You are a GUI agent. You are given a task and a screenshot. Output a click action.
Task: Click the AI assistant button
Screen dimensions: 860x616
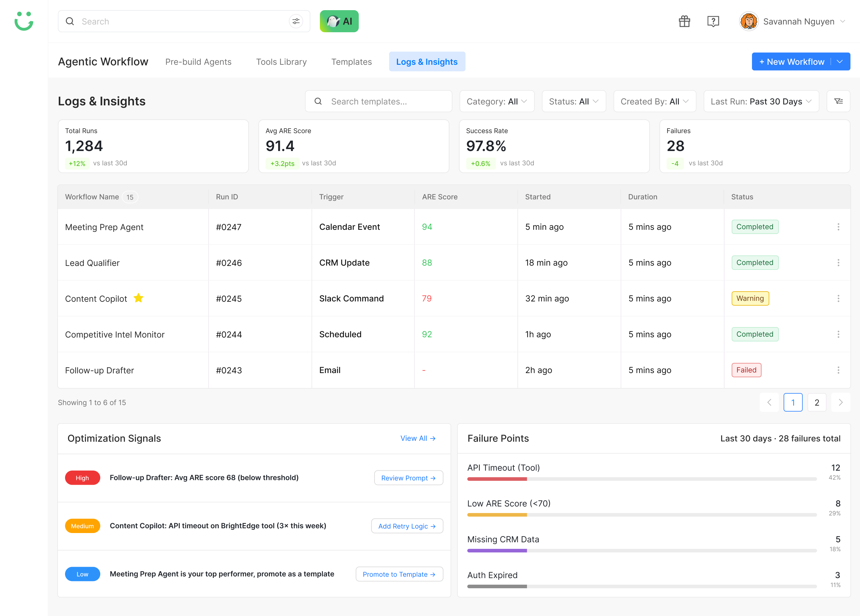pyautogui.click(x=339, y=21)
